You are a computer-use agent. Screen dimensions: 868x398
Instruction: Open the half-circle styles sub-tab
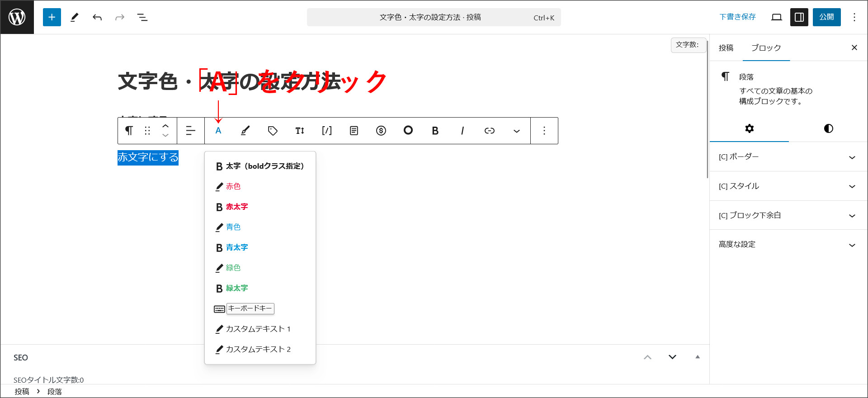pos(828,128)
